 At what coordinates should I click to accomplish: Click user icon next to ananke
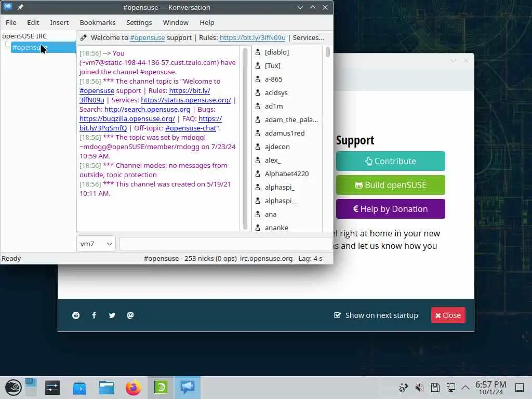tap(258, 228)
